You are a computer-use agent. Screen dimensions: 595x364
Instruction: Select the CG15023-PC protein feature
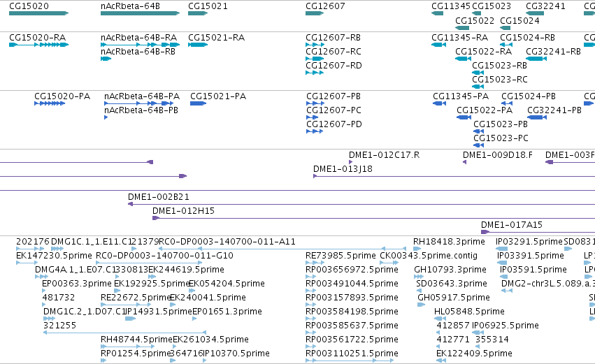478,145
